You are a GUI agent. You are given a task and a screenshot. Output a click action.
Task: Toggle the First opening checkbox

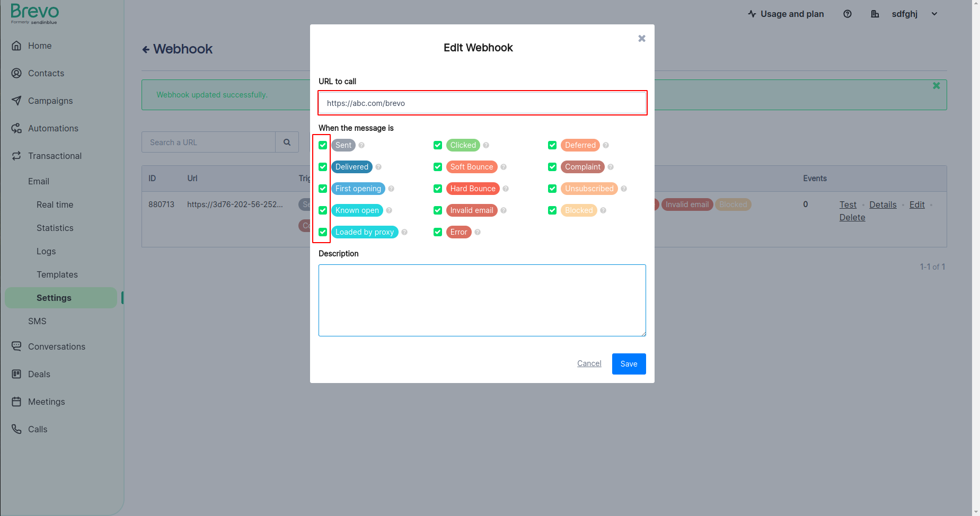[323, 189]
